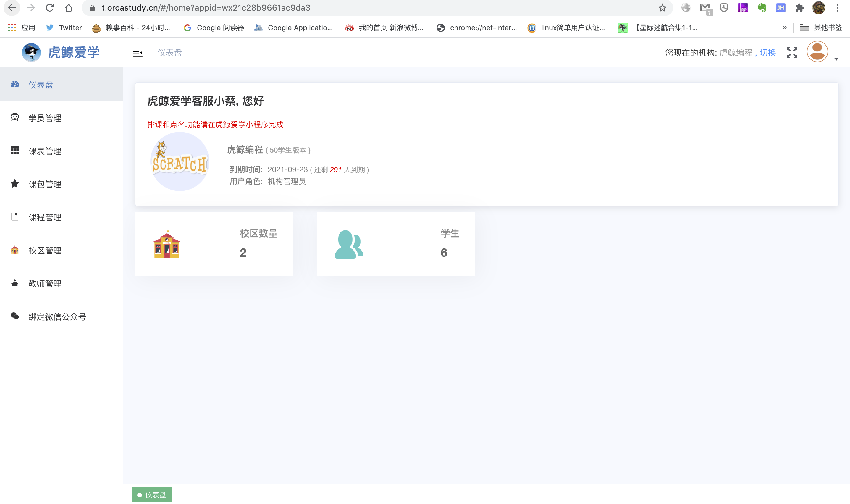Open the Chrome three-dot menu
Screen dimensions: 850x504
click(838, 7)
